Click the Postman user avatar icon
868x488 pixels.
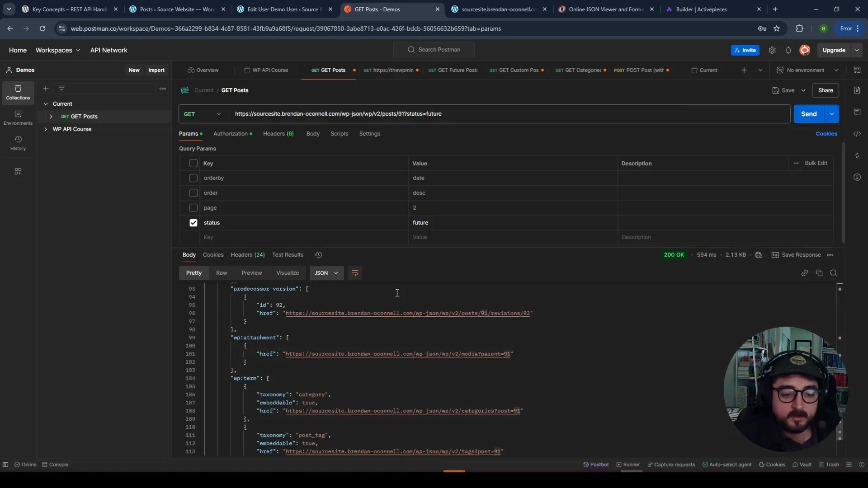[x=805, y=50]
